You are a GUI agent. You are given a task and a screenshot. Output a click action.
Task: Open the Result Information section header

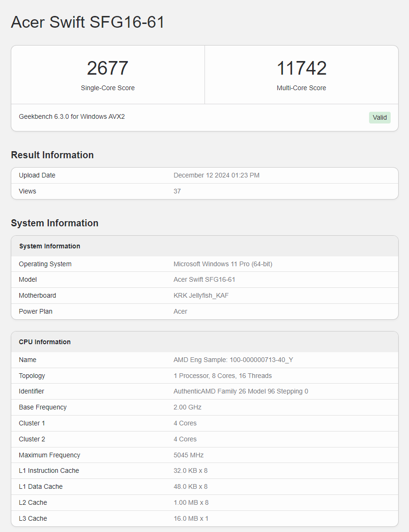[x=52, y=155]
